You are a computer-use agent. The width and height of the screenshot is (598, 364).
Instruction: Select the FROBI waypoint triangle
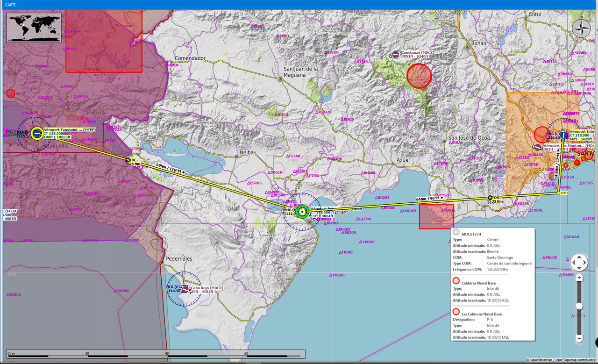pos(340,252)
